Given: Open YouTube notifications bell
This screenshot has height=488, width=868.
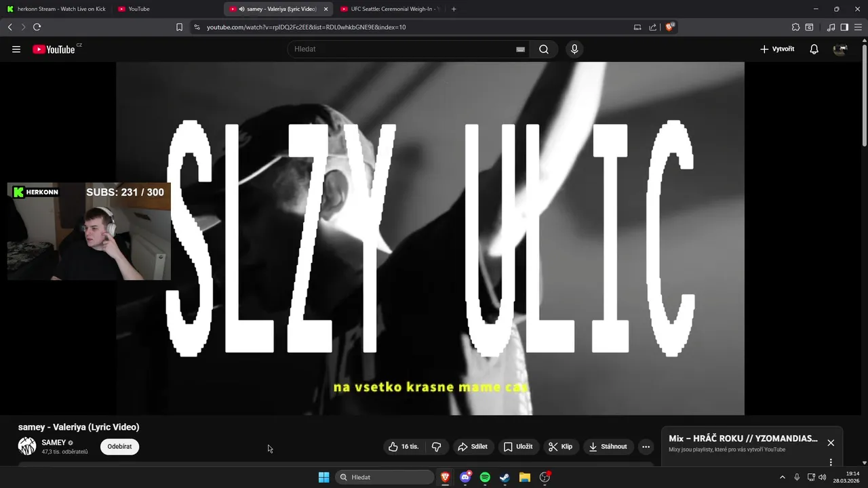Looking at the screenshot, I should pyautogui.click(x=814, y=49).
